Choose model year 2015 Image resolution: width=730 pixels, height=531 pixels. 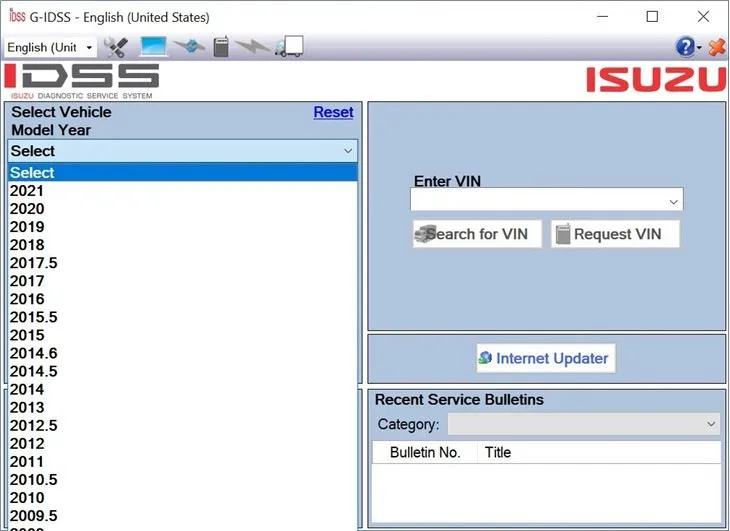pos(182,335)
